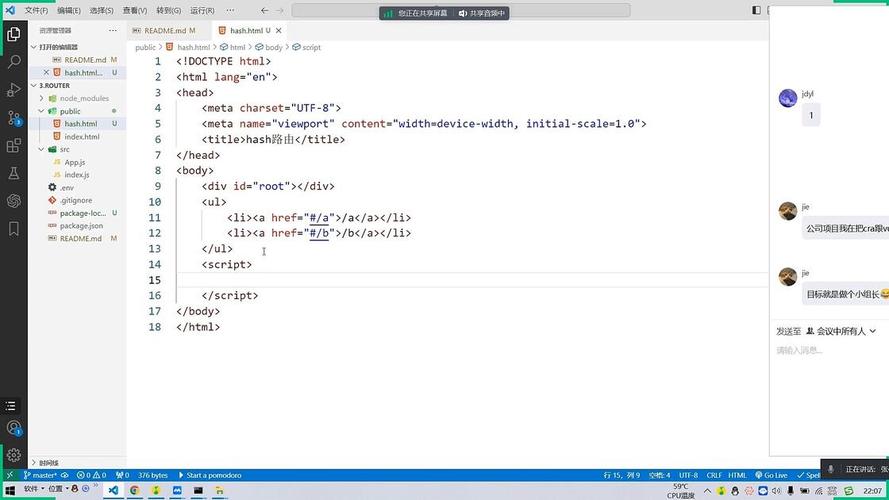Click errors and warnings count in status bar
The image size is (889, 500).
click(91, 475)
